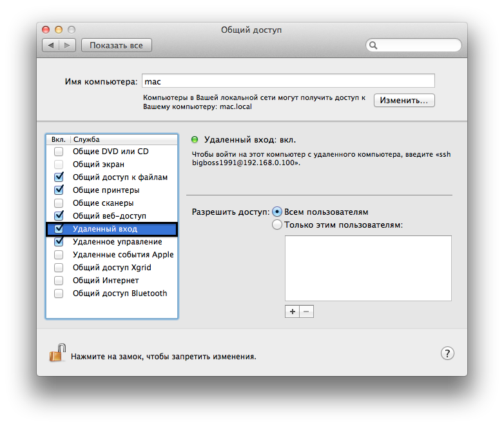This screenshot has height=427, width=504.
Task: Select the Общий доступ Bluetooth label
Action: (x=120, y=293)
